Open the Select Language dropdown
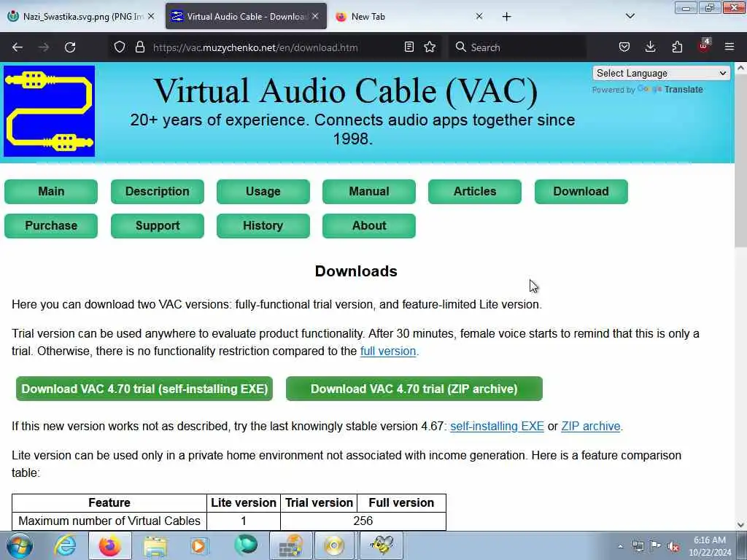 (661, 74)
